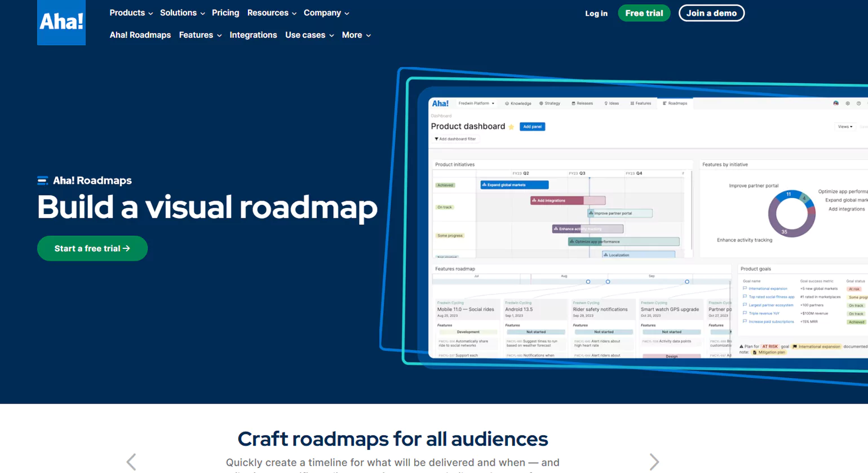Click the features donut chart
The width and height of the screenshot is (868, 473).
tap(791, 213)
